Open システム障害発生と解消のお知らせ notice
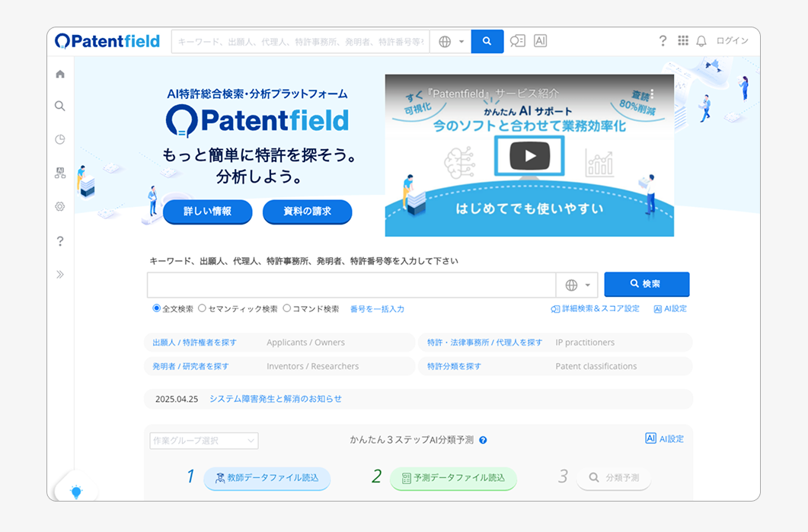Viewport: 808px width, 532px height. click(276, 399)
